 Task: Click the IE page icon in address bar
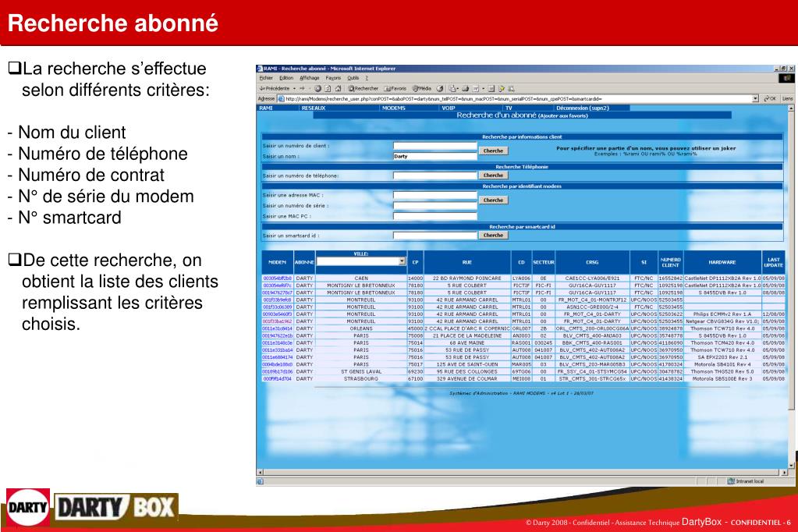(x=280, y=99)
